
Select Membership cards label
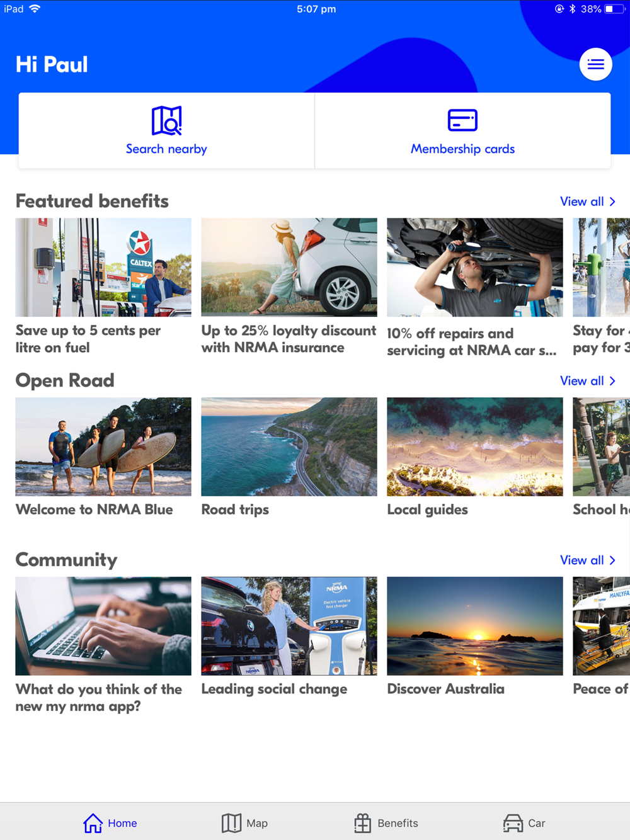coord(462,149)
